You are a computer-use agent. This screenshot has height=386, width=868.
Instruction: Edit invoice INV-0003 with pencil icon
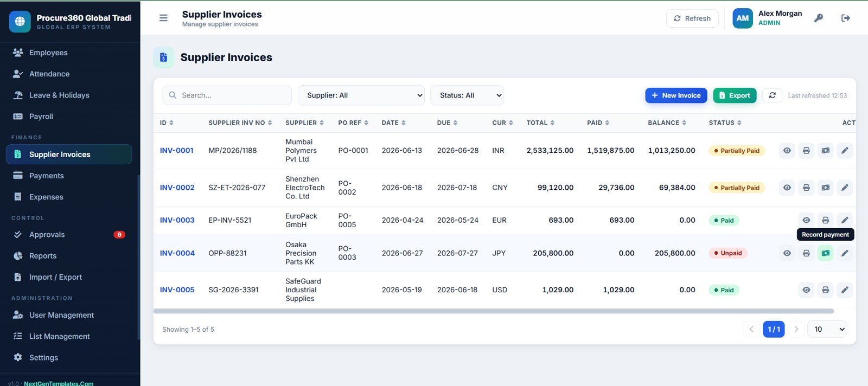click(845, 220)
